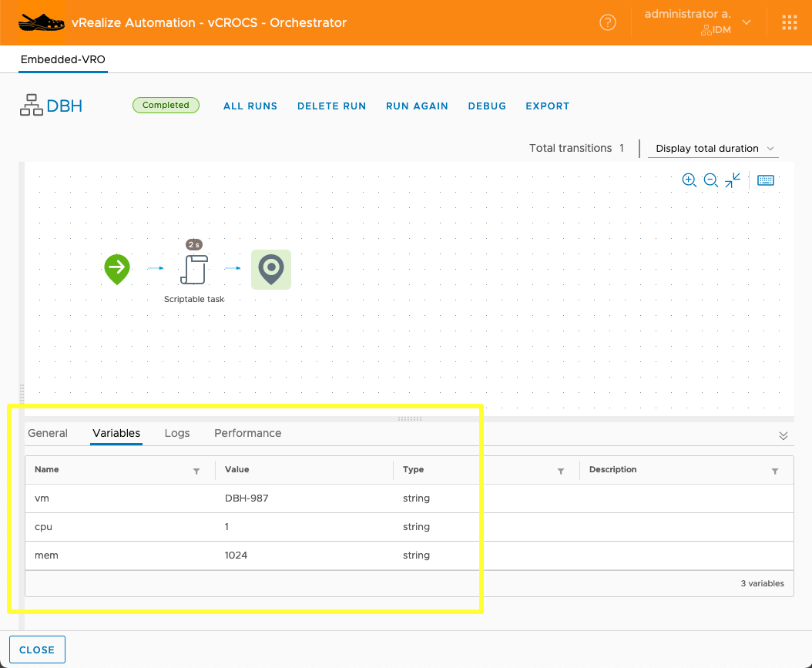Filter the Type column
Image resolution: width=812 pixels, height=668 pixels.
(560, 471)
